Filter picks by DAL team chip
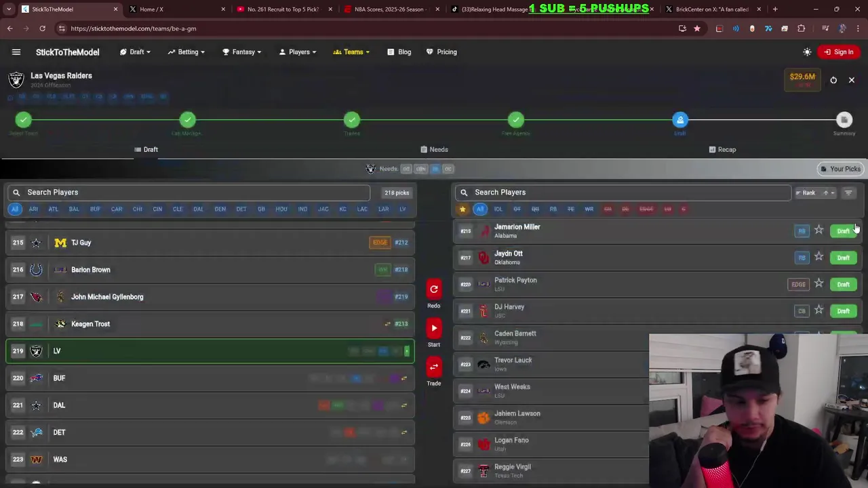Screen dimensions: 868x488 (x=198, y=209)
